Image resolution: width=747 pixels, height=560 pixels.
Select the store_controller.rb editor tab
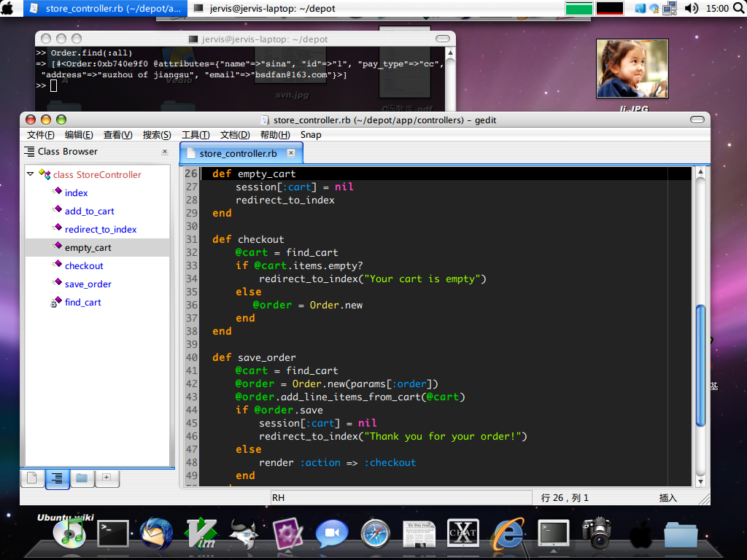238,153
